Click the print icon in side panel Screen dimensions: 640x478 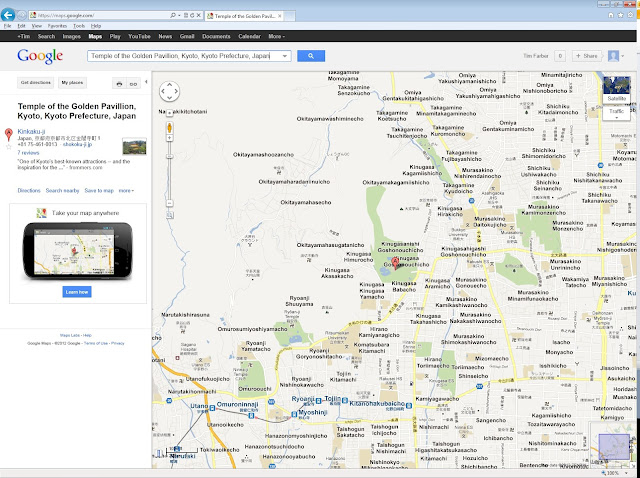[x=119, y=83]
